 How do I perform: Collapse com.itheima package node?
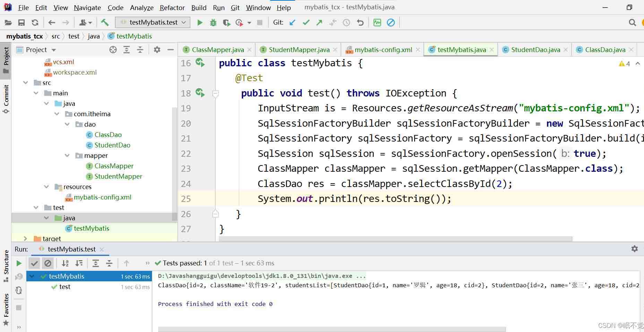pos(57,114)
